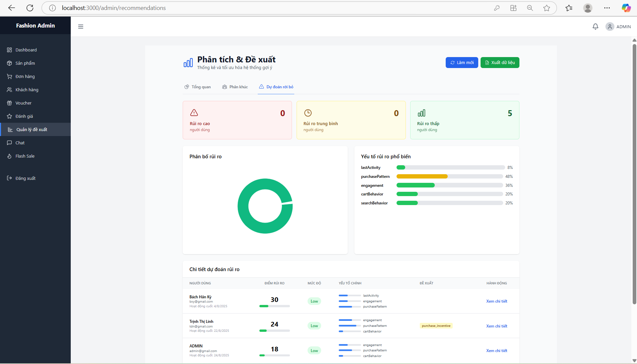The height and width of the screenshot is (364, 637).
Task: Click the name Trịnh Thị Linh
Action: point(201,322)
